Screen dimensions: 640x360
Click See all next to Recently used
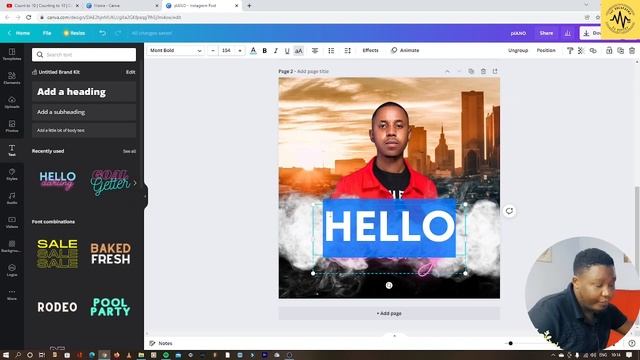tap(129, 151)
